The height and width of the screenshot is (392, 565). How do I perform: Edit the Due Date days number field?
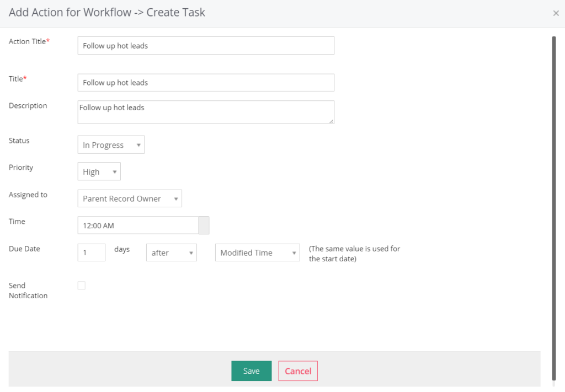click(92, 253)
